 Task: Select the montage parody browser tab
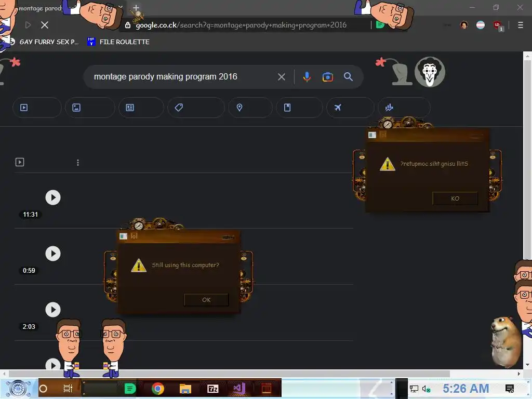click(x=40, y=8)
